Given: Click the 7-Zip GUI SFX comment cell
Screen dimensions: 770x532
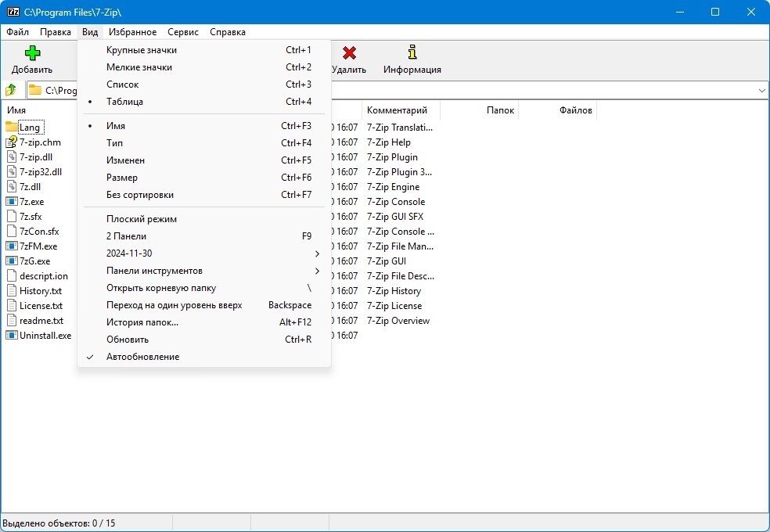Looking at the screenshot, I should (395, 217).
